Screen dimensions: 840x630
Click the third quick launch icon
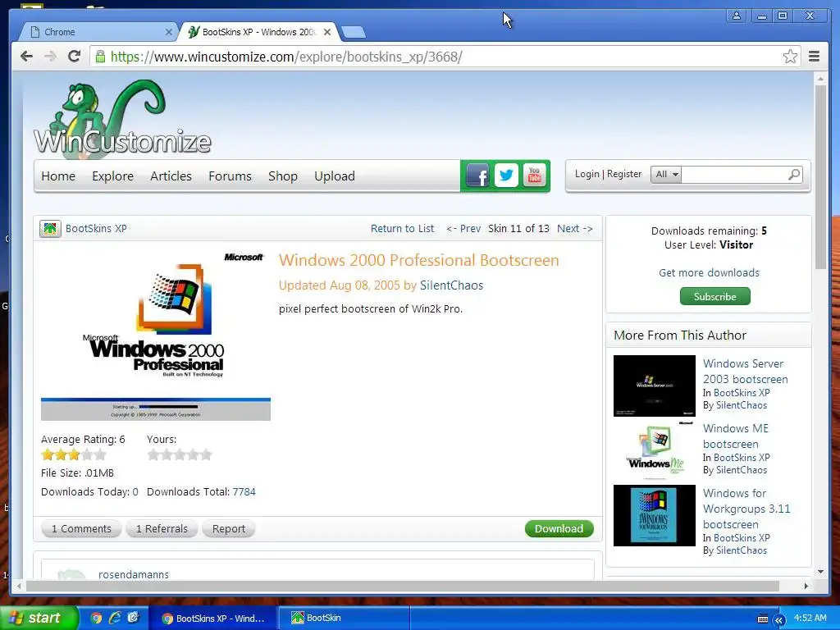pyautogui.click(x=133, y=618)
